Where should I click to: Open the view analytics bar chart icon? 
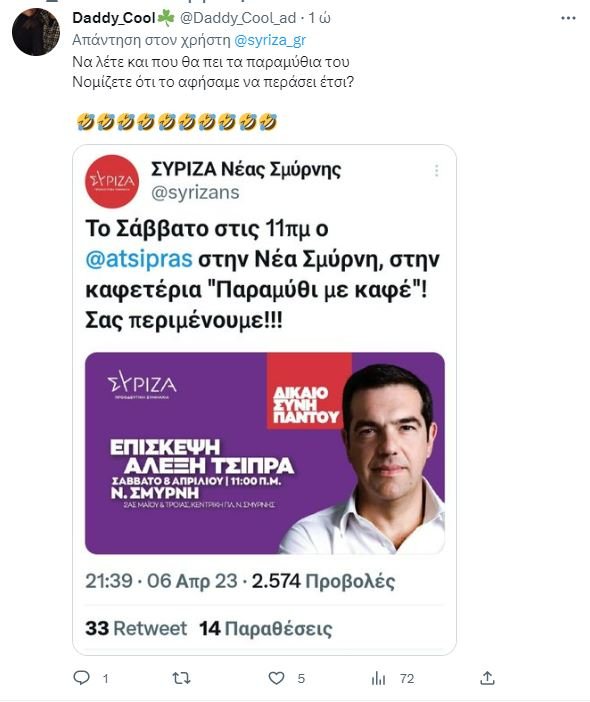pos(378,678)
